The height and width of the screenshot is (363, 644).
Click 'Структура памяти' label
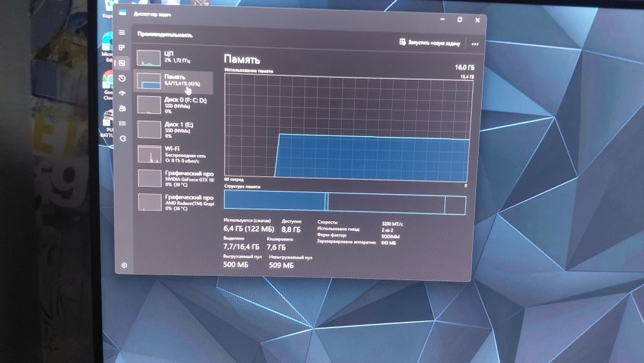242,186
